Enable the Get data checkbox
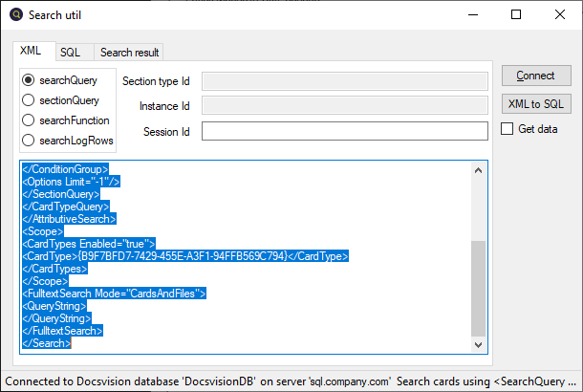The width and height of the screenshot is (583, 392). pyautogui.click(x=507, y=129)
